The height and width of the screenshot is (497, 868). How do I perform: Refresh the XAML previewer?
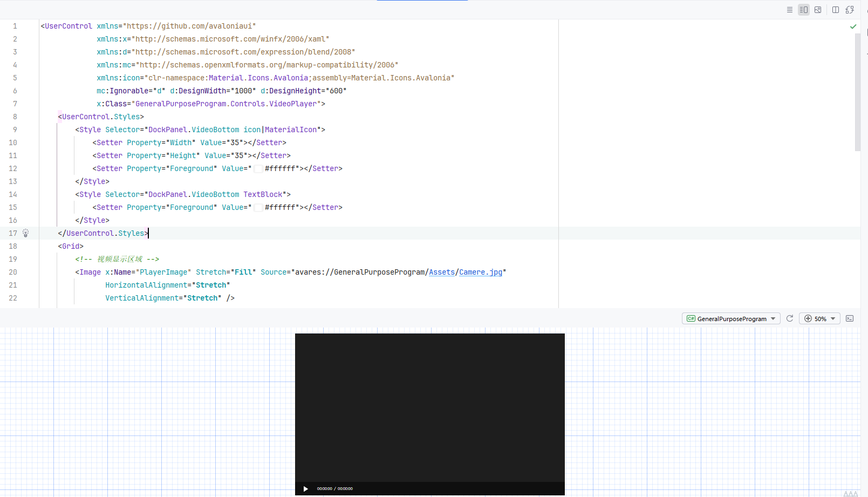[790, 318]
